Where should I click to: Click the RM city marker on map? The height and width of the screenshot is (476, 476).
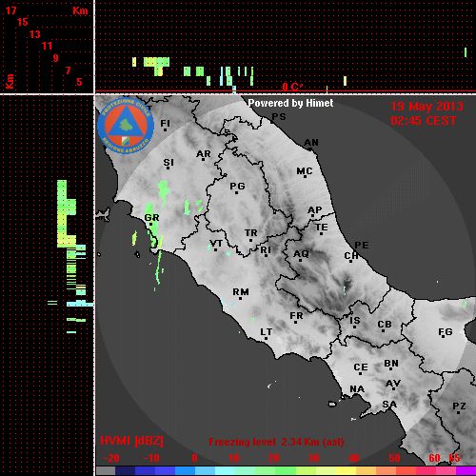tap(240, 298)
